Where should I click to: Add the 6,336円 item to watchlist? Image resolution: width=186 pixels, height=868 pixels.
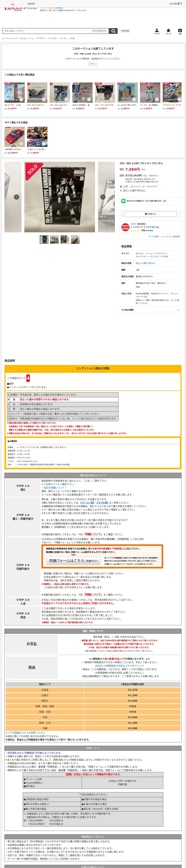112,99
